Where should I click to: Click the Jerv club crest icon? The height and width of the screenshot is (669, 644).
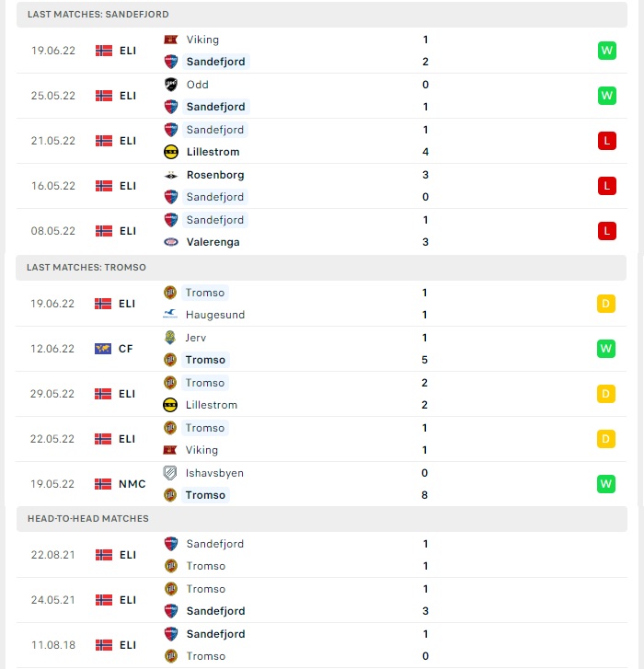pyautogui.click(x=170, y=338)
